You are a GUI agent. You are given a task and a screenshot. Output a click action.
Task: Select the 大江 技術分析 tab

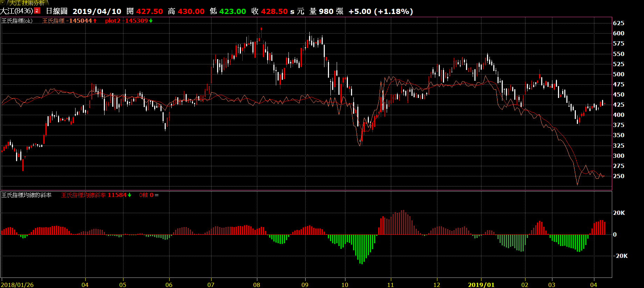pyautogui.click(x=27, y=3)
